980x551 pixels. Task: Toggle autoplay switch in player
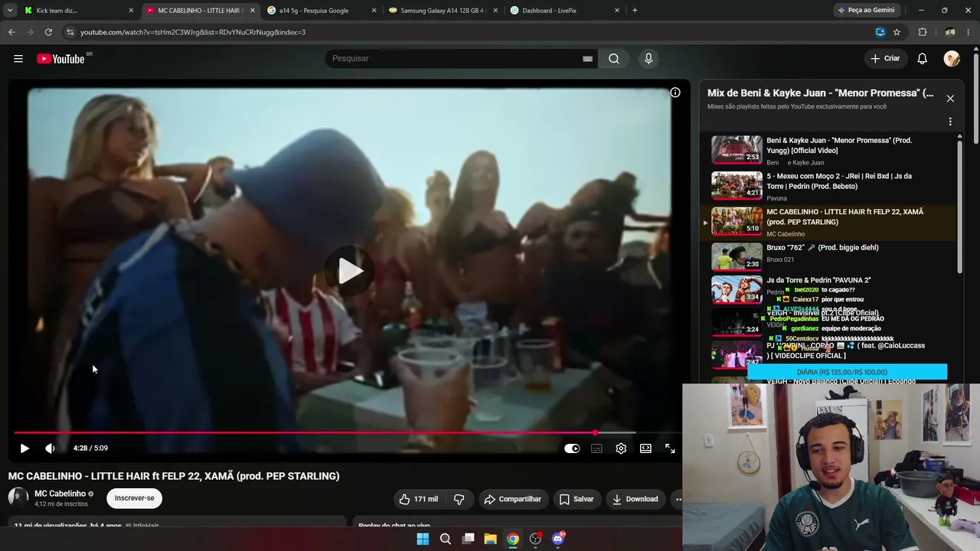(x=572, y=448)
